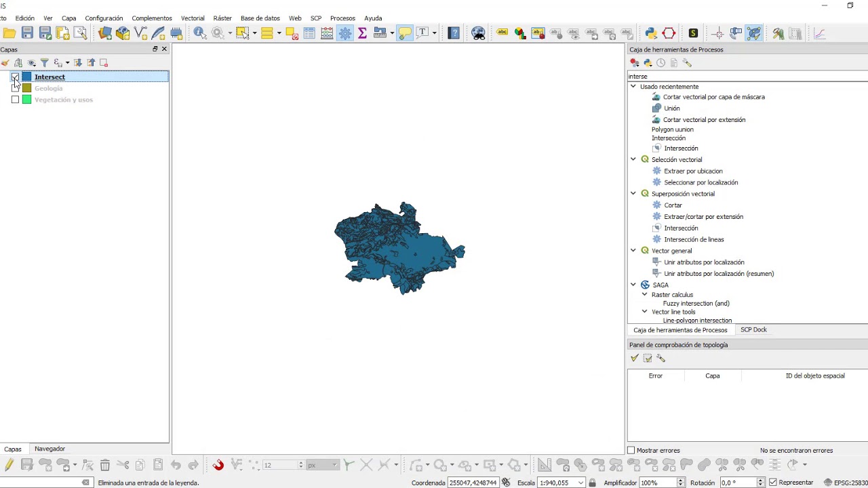868x488 pixels.
Task: Open the statistical summary sigma icon
Action: tap(362, 33)
